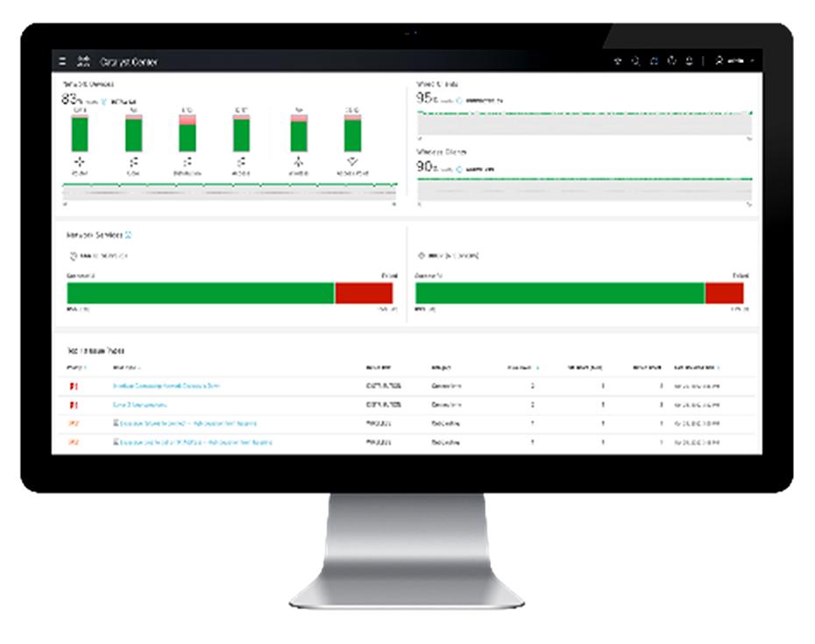The width and height of the screenshot is (815, 644).
Task: Select the Core device icon under health bars
Action: [x=133, y=161]
